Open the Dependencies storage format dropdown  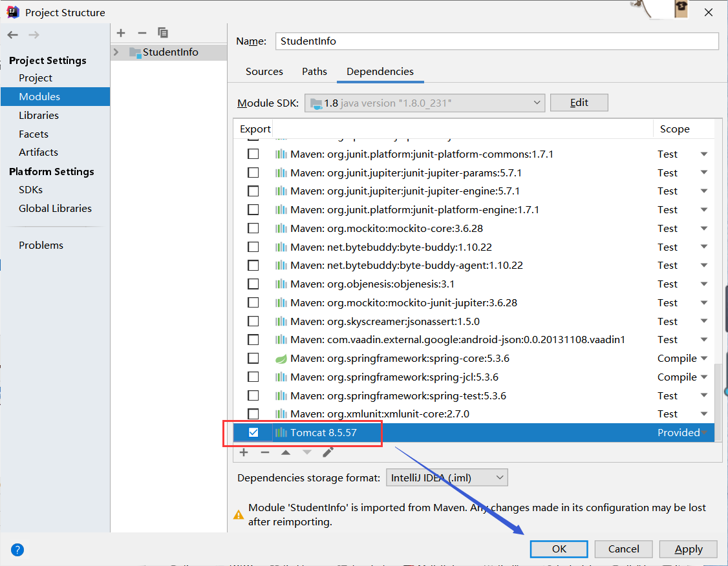pos(447,477)
